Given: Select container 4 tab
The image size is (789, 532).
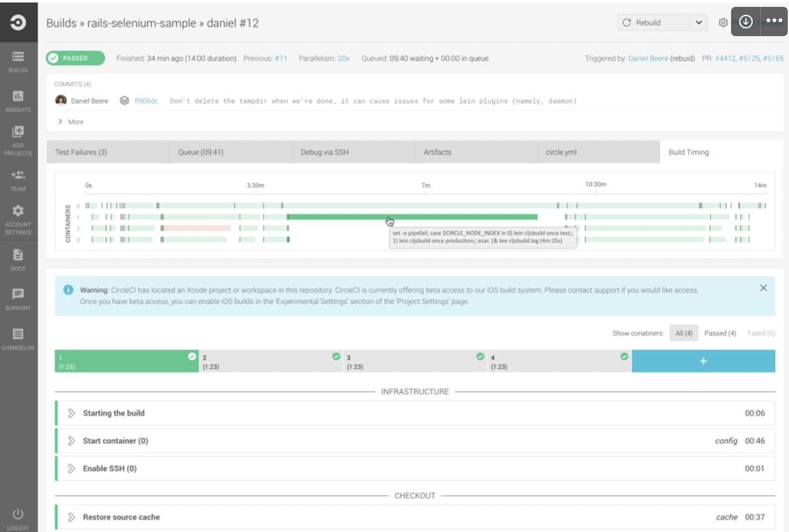Looking at the screenshot, I should pyautogui.click(x=560, y=361).
